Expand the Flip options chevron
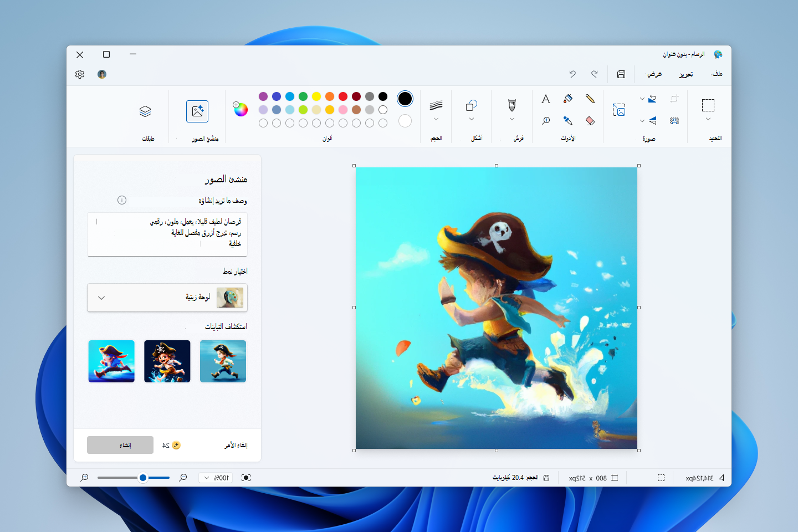The width and height of the screenshot is (798, 532). pyautogui.click(x=642, y=121)
